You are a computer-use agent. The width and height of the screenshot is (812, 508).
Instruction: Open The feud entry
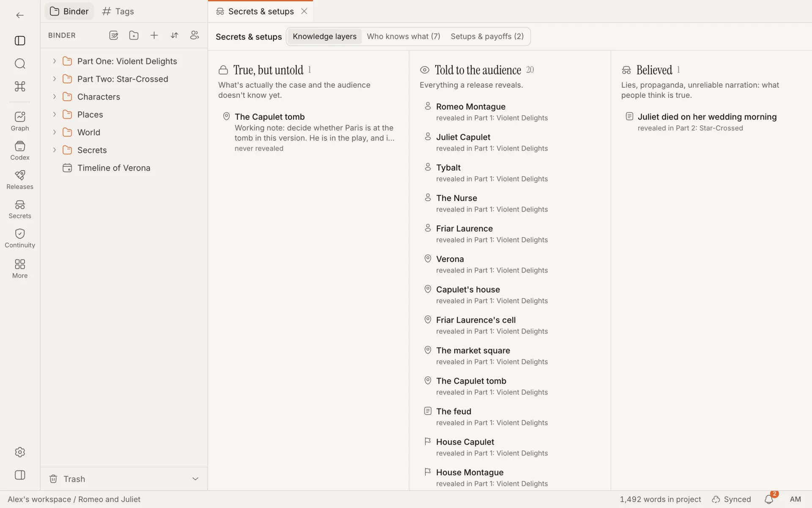click(x=510, y=417)
